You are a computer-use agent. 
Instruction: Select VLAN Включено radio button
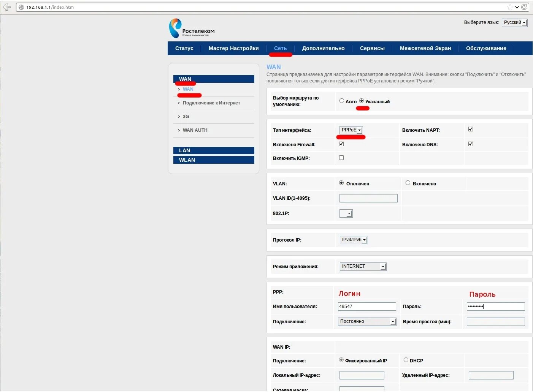pyautogui.click(x=408, y=183)
